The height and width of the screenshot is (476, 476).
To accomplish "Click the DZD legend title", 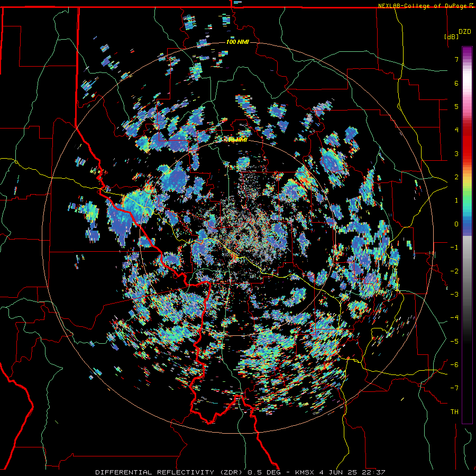I will click(x=465, y=32).
